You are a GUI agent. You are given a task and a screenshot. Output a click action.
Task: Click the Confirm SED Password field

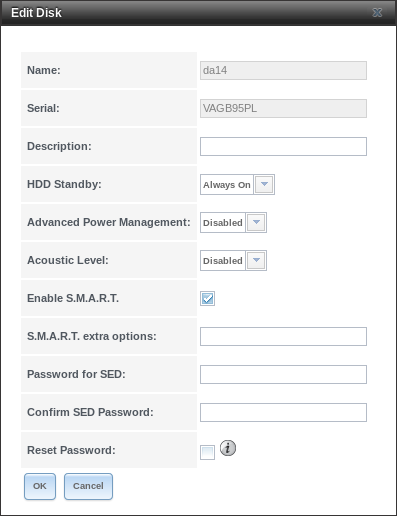pyautogui.click(x=283, y=412)
